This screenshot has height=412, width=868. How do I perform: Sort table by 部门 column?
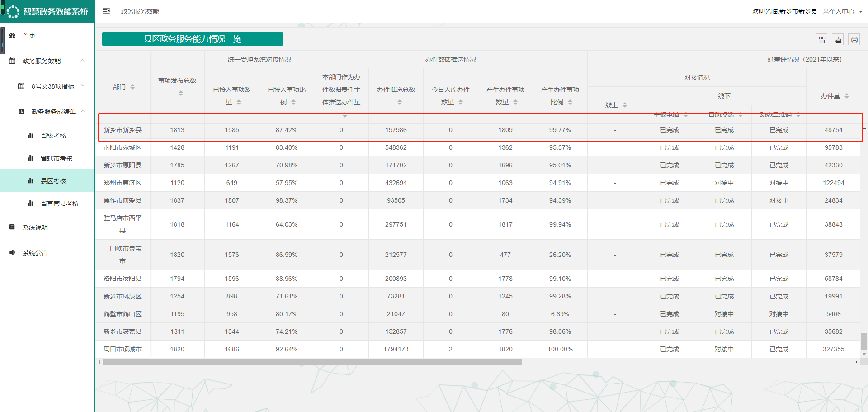click(x=132, y=87)
